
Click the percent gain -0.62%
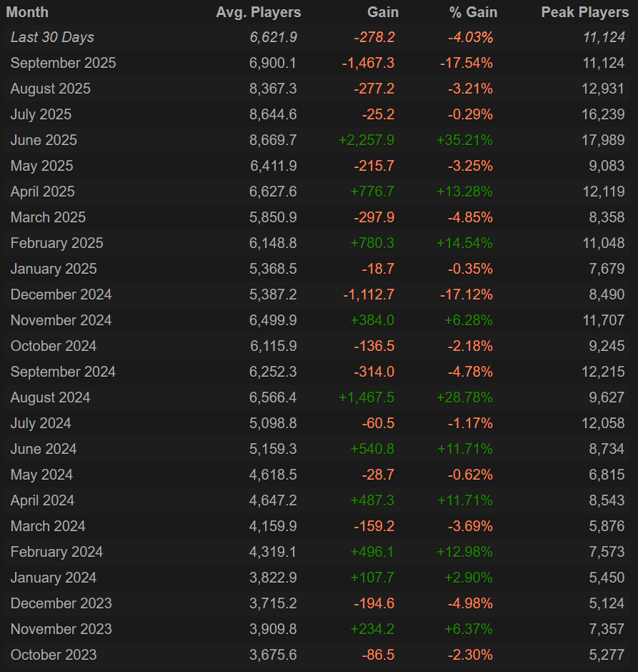(x=470, y=475)
